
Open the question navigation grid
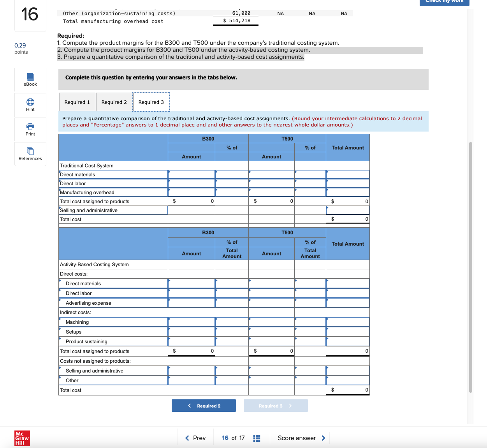tap(257, 438)
